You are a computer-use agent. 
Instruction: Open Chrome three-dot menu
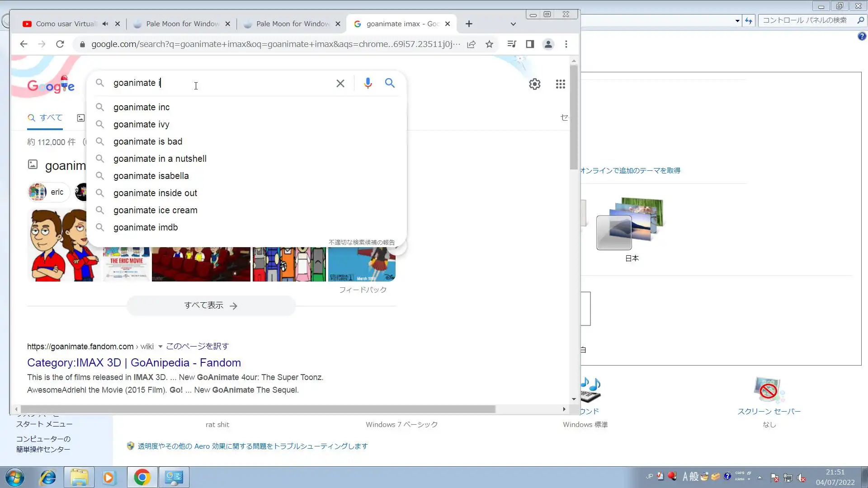click(x=566, y=44)
